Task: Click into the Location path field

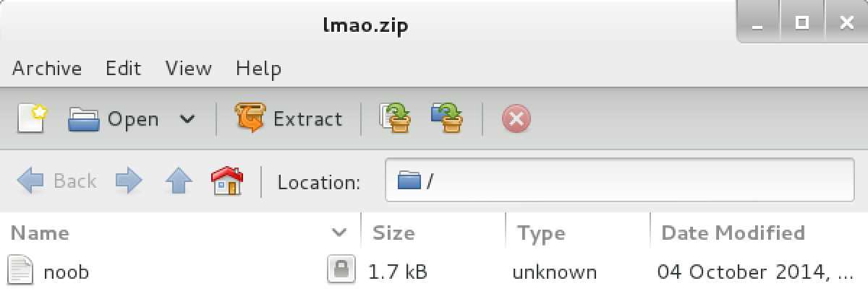Action: click(x=620, y=180)
